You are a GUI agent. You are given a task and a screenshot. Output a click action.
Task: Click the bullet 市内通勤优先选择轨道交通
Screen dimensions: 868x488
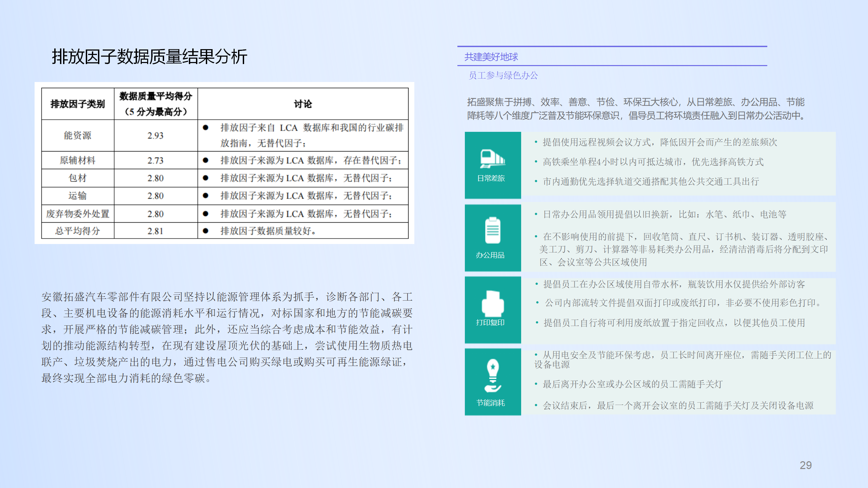651,182
